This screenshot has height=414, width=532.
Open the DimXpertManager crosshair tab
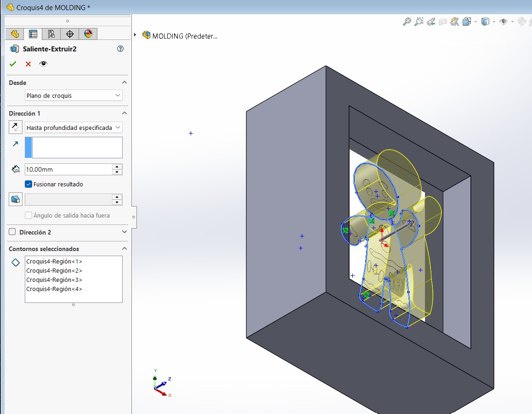click(69, 34)
